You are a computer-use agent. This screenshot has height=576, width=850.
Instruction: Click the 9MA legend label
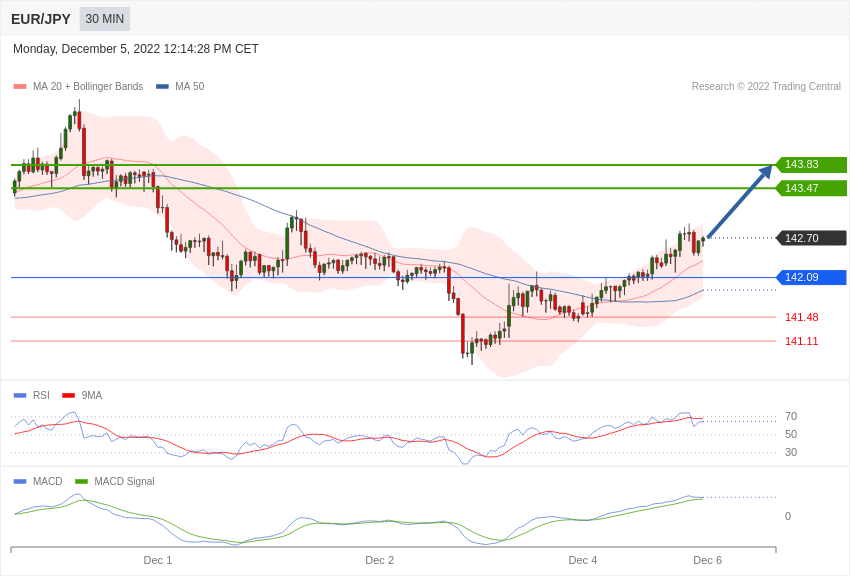pos(92,396)
